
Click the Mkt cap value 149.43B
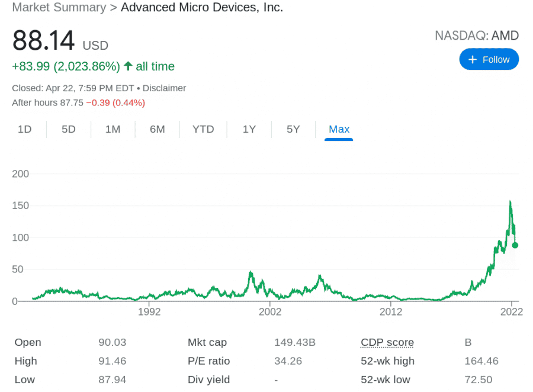[295, 342]
